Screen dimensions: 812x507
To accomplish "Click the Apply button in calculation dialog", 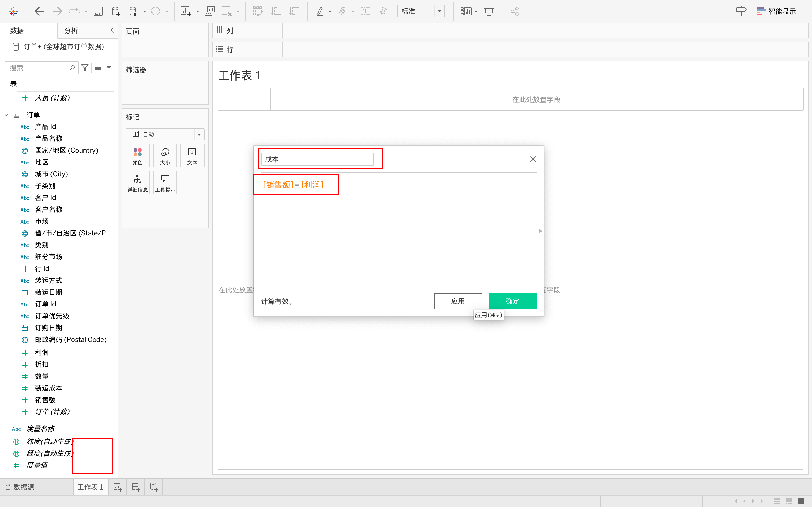I will [x=458, y=301].
